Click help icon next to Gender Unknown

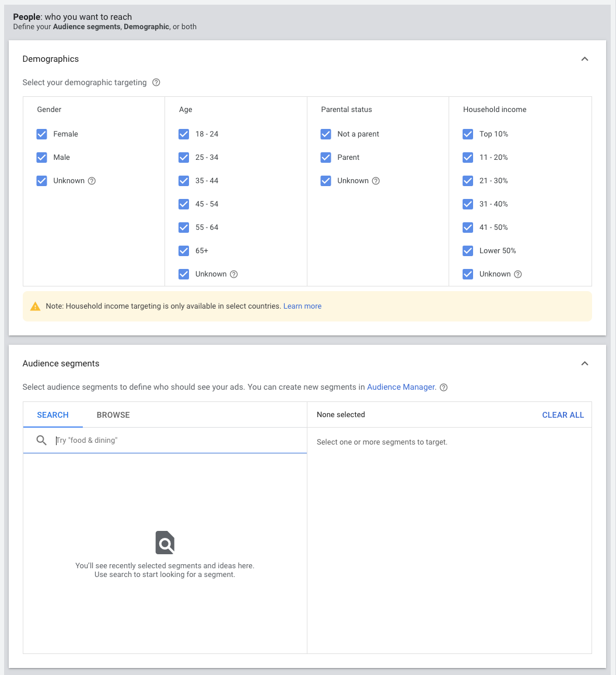pos(92,181)
